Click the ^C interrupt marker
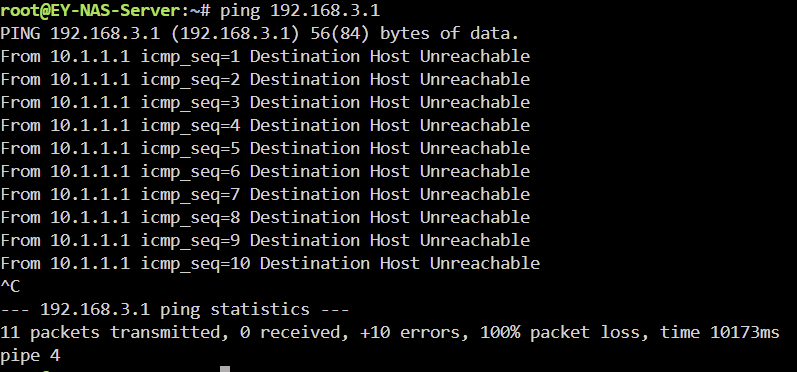Image resolution: width=797 pixels, height=372 pixels. 10,287
